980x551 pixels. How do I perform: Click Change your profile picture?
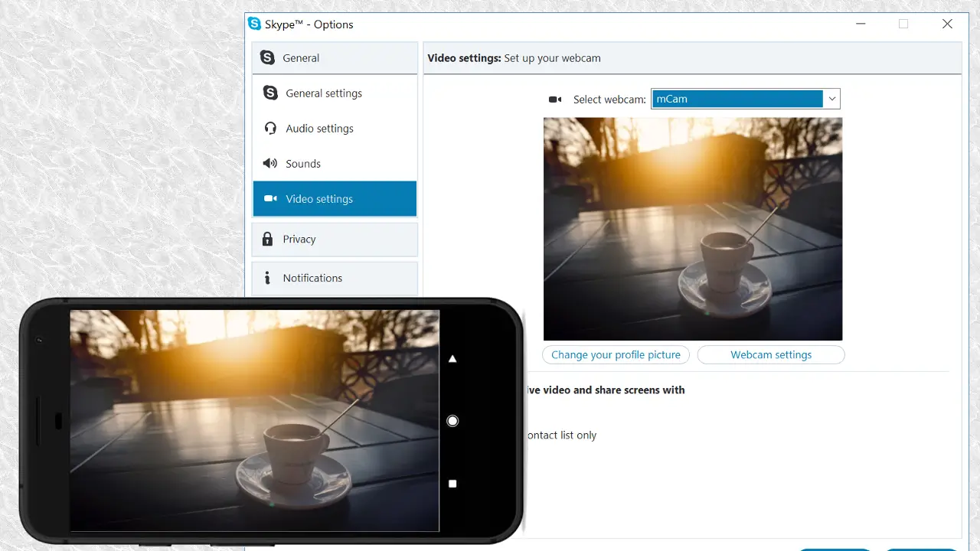616,354
